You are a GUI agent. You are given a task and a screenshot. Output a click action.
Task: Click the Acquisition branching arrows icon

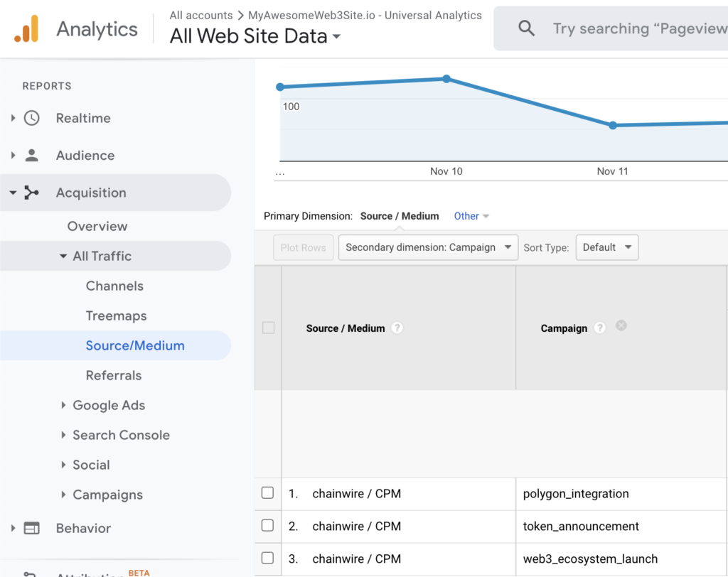pyautogui.click(x=31, y=193)
